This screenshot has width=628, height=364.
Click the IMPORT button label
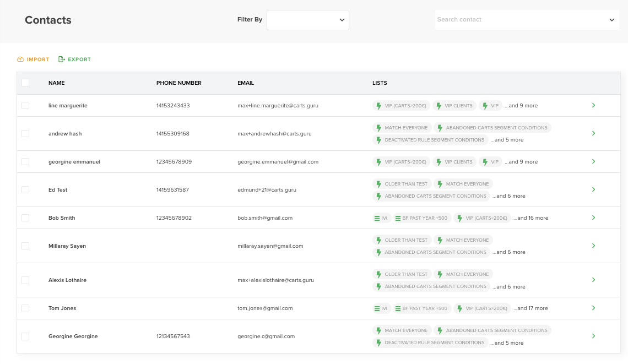(x=37, y=59)
